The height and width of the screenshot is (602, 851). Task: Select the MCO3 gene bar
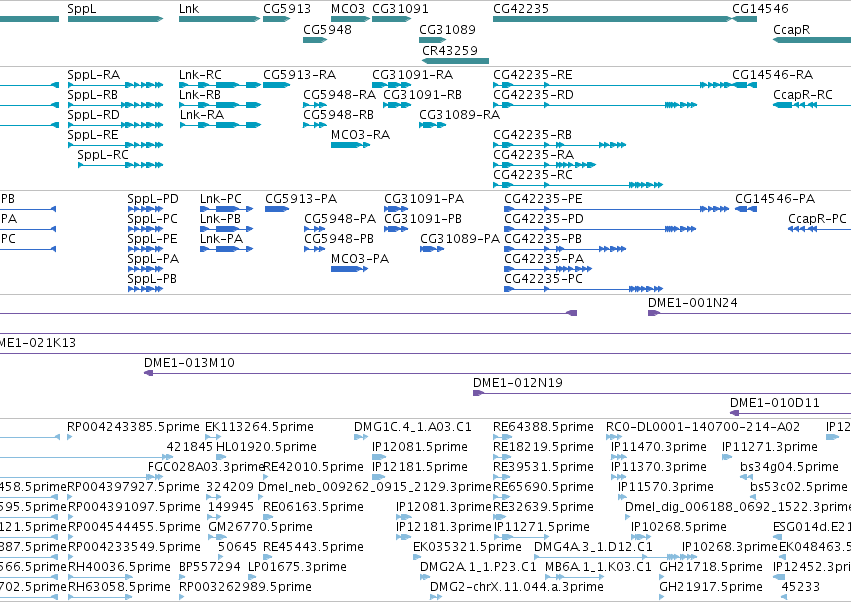(350, 19)
